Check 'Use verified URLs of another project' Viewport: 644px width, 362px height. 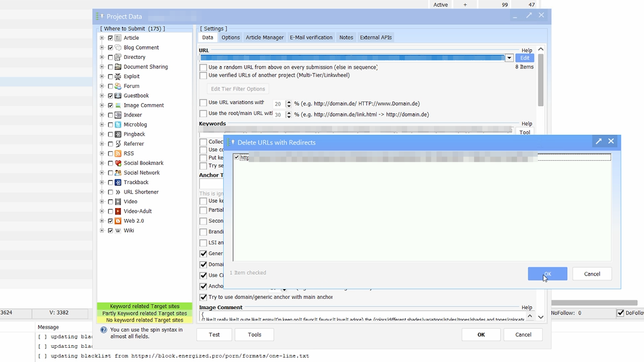[x=203, y=75]
